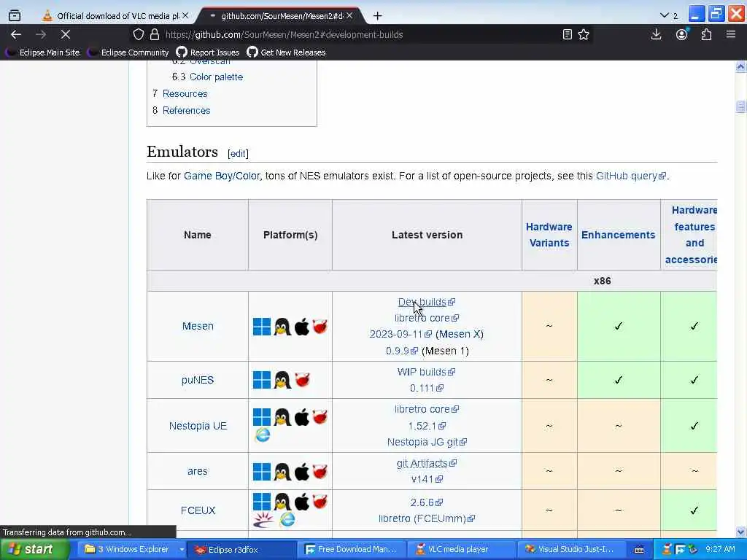
Task: Open Eclipse Main Site bookmark
Action: 42,52
